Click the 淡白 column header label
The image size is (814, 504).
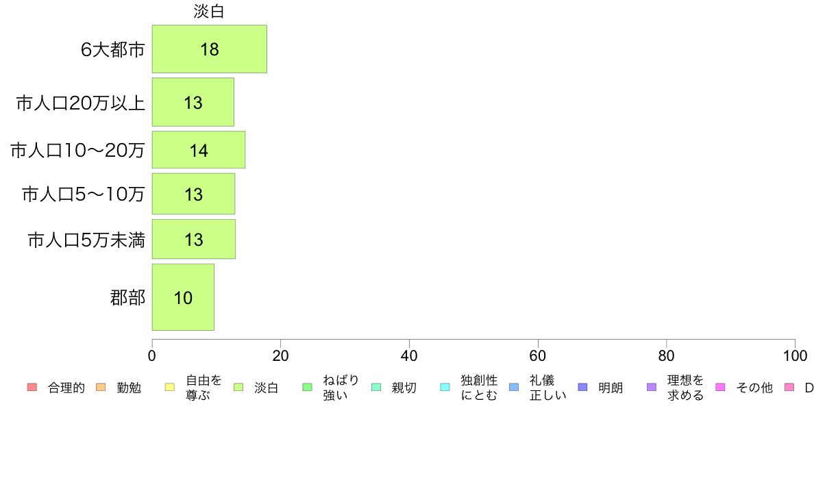click(x=209, y=11)
